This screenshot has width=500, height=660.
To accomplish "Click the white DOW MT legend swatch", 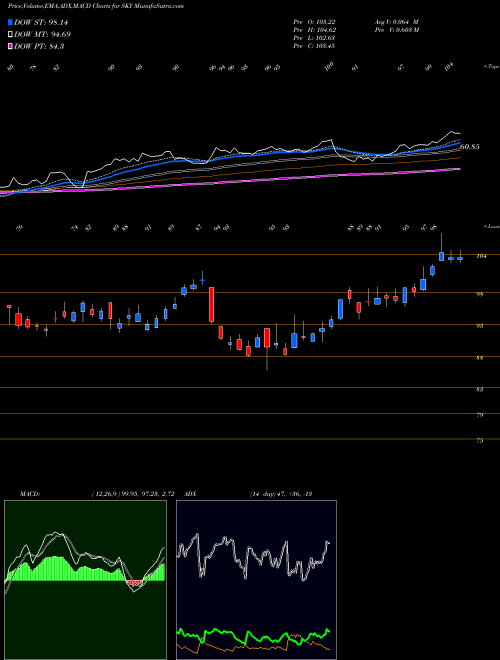I will point(11,35).
